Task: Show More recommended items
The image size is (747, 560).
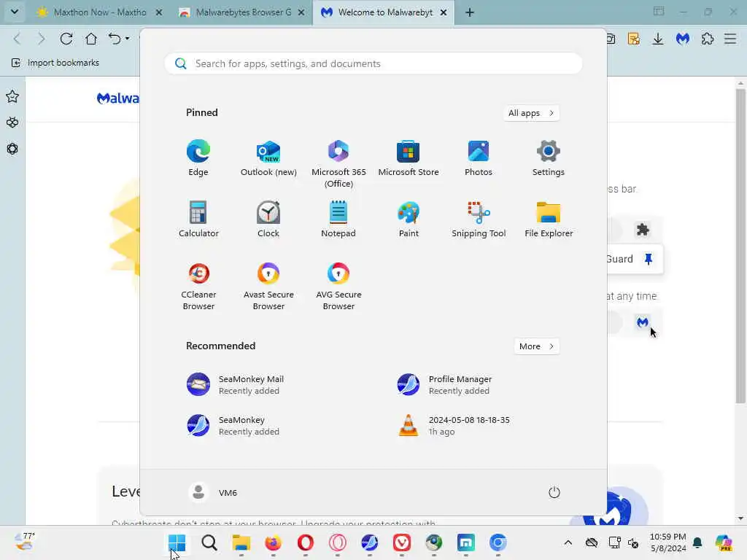Action: coord(537,346)
